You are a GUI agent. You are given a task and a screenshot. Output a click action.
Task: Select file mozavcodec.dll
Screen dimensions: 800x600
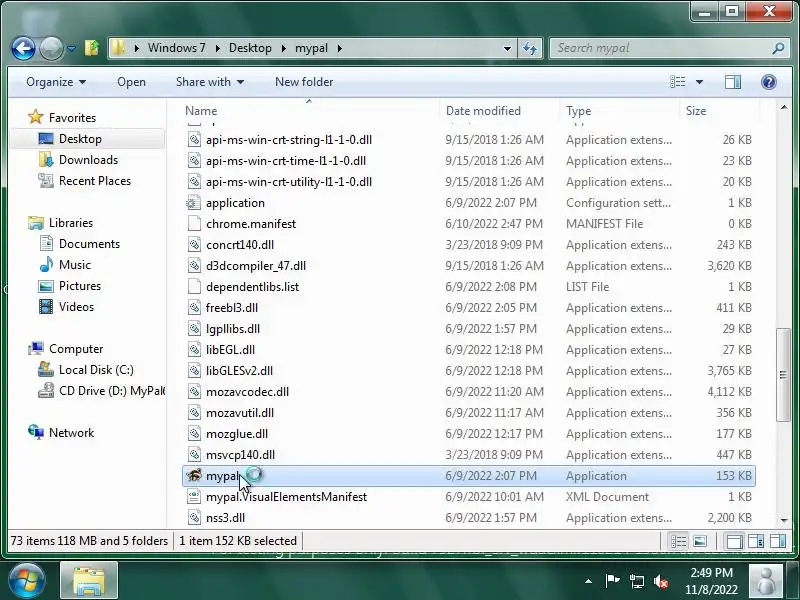click(247, 391)
